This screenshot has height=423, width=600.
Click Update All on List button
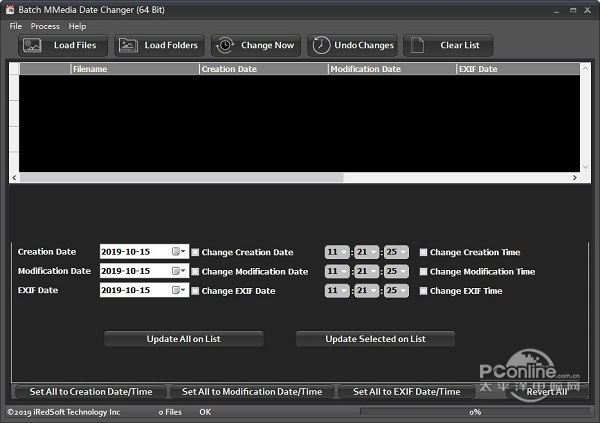[184, 339]
